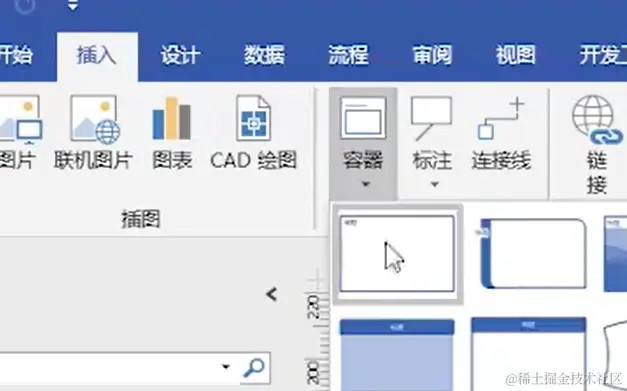Click the search magnifier icon

coord(254,367)
